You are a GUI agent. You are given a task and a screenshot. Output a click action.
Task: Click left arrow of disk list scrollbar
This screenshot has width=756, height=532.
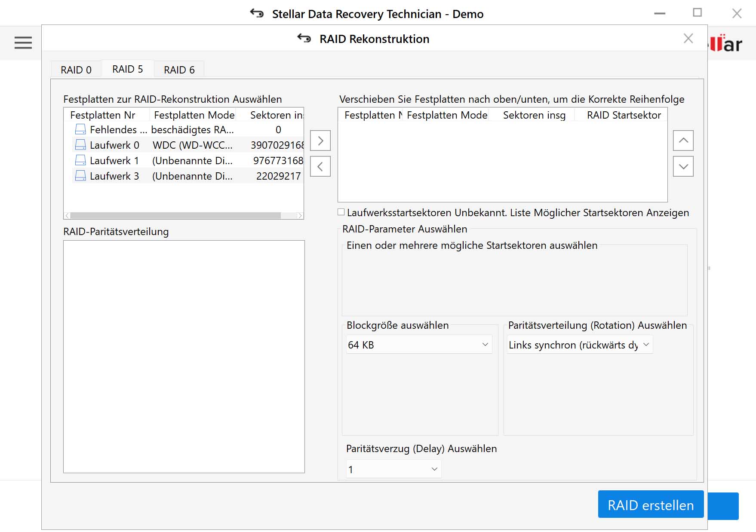[x=67, y=215]
